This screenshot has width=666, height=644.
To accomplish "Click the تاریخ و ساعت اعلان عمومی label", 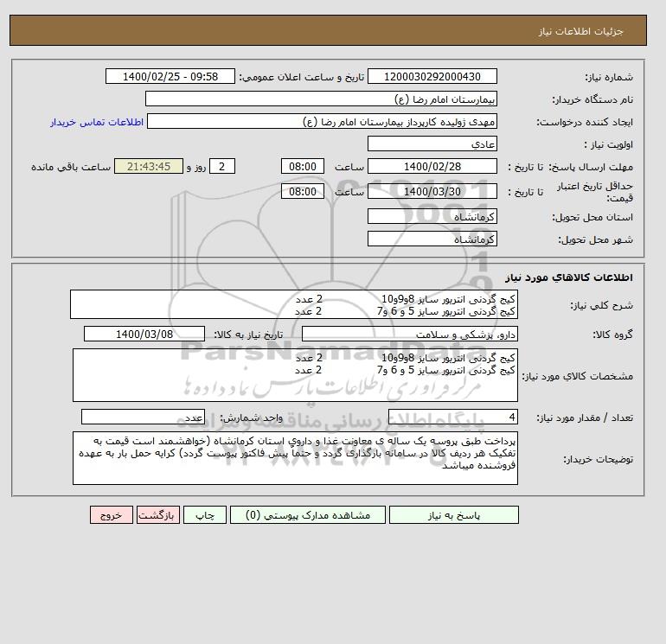I will [302, 77].
